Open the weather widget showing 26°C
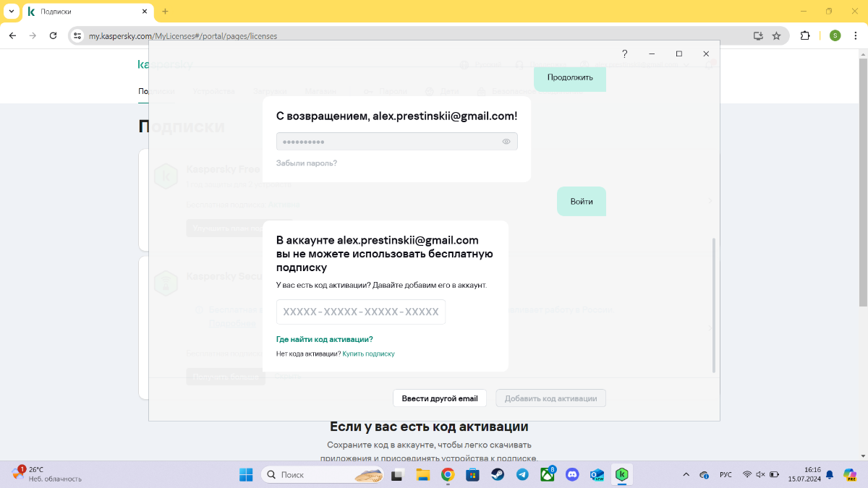The height and width of the screenshot is (488, 868). [47, 474]
